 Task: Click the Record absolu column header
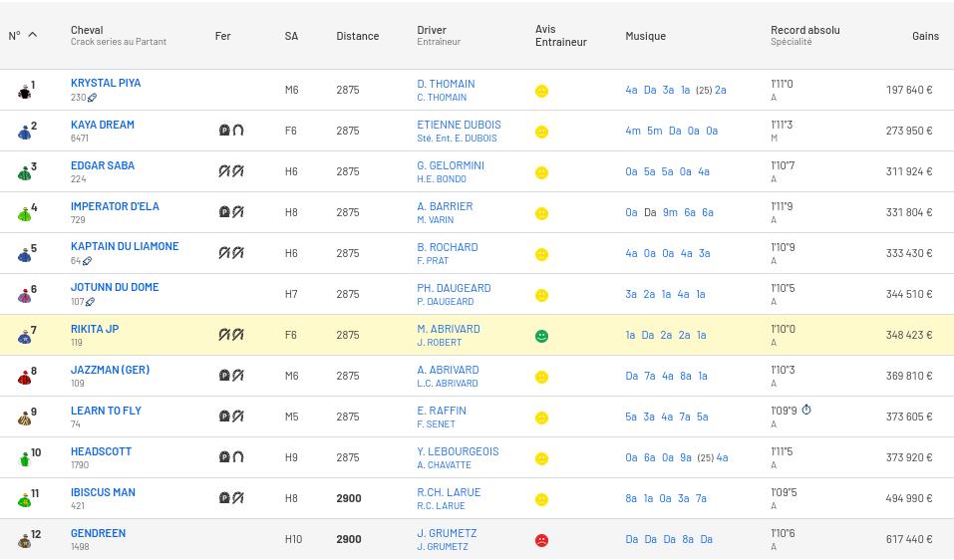click(804, 30)
